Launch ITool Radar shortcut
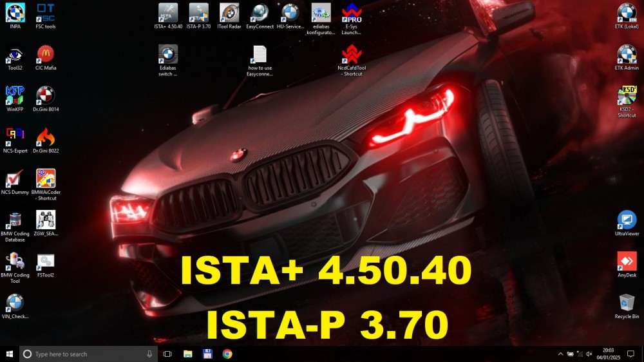644x362 pixels. tap(229, 15)
